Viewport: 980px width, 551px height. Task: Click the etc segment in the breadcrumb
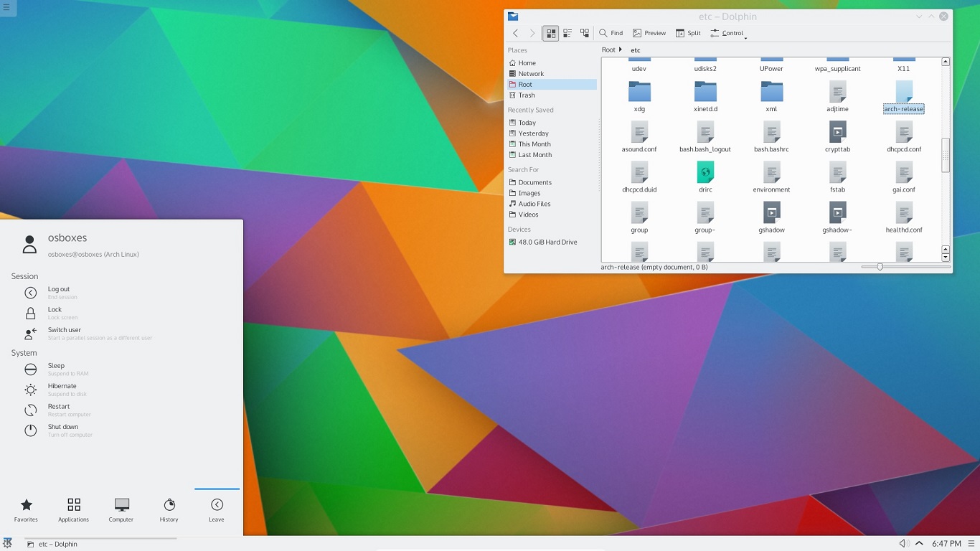click(x=635, y=50)
